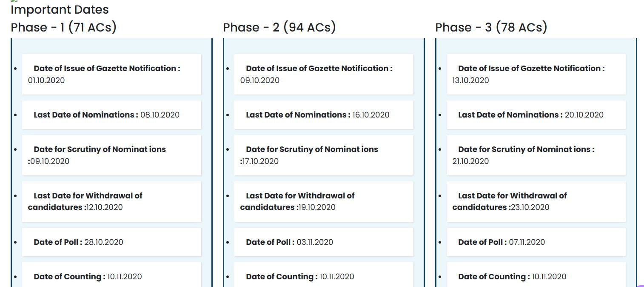Select the Phase - 3 (78 ACs) heading
Screen dimensions: 644x287
coord(491,27)
